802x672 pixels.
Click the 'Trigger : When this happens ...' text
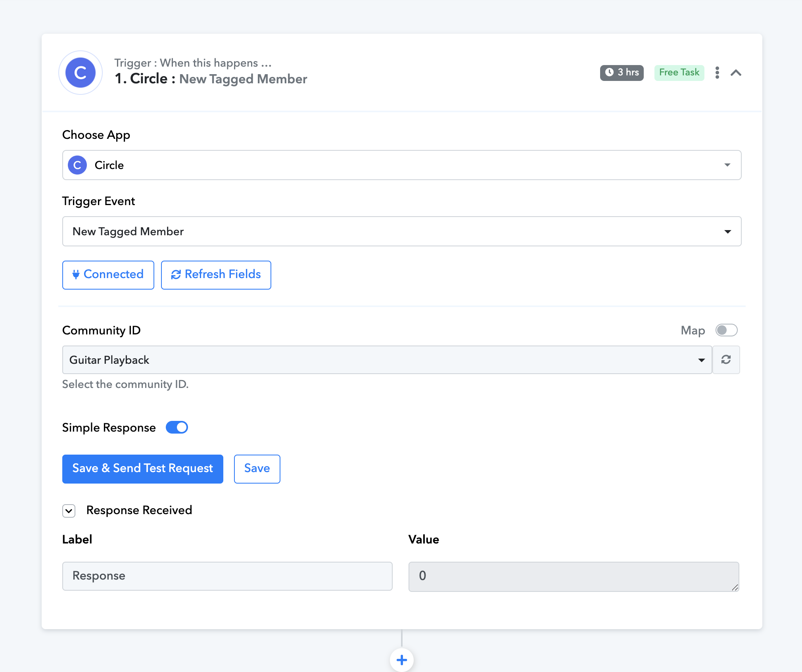(x=193, y=63)
